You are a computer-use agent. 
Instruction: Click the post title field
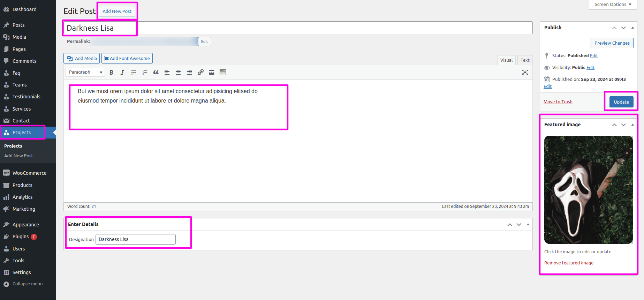[x=298, y=28]
